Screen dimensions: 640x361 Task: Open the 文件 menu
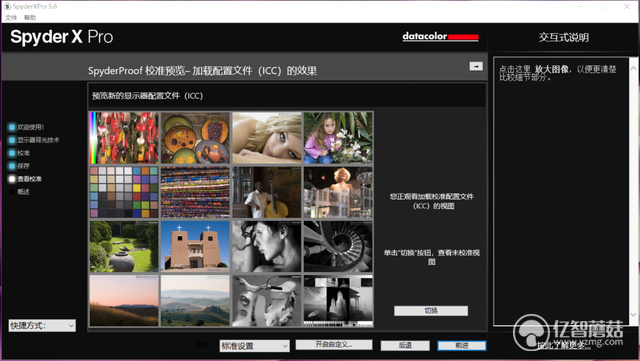11,18
